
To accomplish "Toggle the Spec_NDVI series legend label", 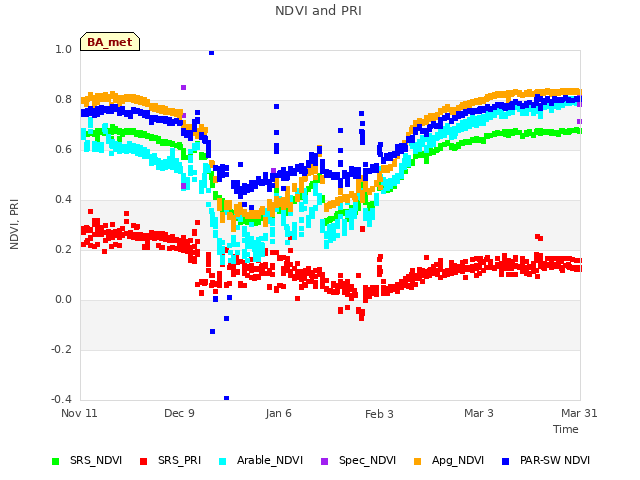I will (x=367, y=460).
